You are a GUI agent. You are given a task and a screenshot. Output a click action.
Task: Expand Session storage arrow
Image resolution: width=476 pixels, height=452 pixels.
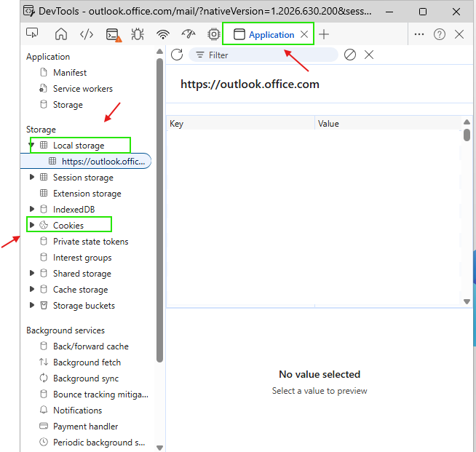(32, 177)
